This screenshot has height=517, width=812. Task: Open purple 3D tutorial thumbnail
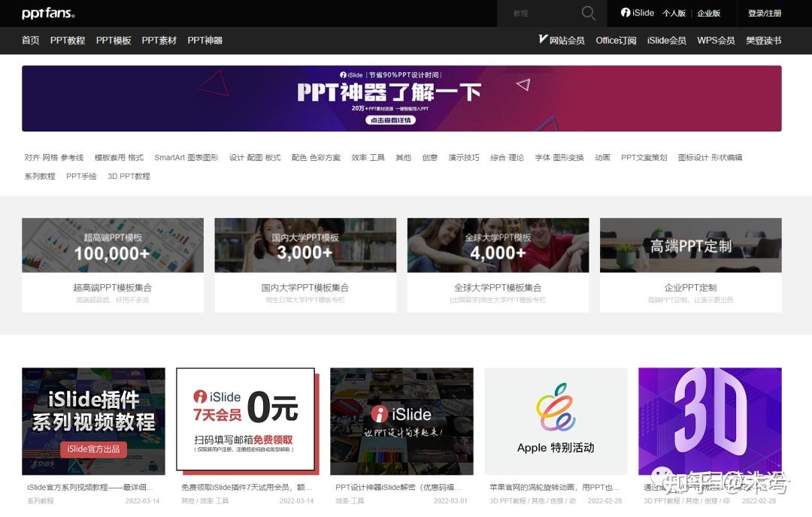click(710, 422)
